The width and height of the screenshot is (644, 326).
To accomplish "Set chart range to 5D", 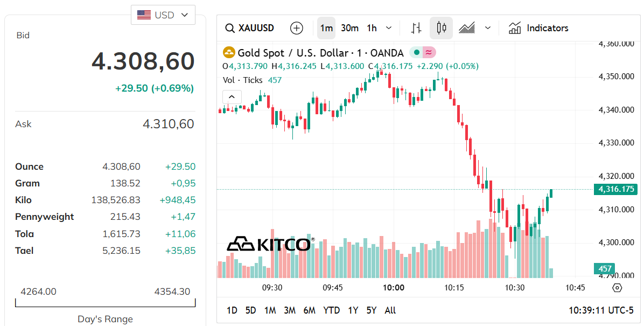I will tap(250, 310).
